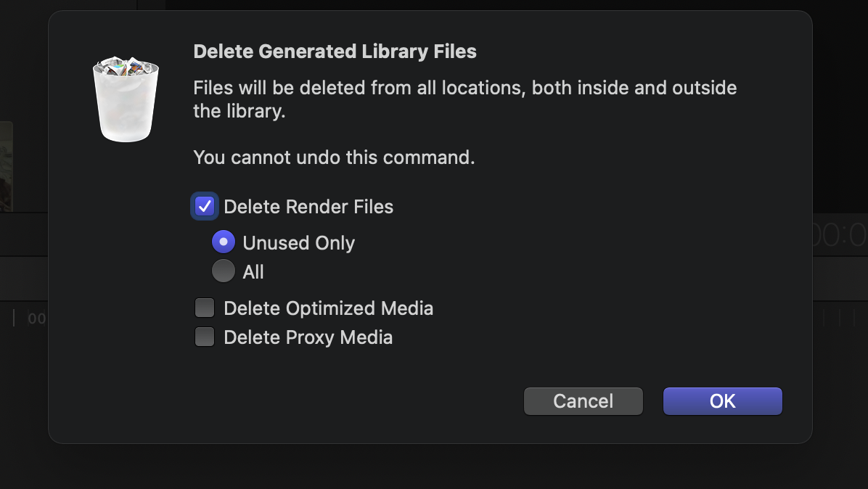Confirm deletion with the OK button
Image resolution: width=868 pixels, height=489 pixels.
(x=723, y=401)
